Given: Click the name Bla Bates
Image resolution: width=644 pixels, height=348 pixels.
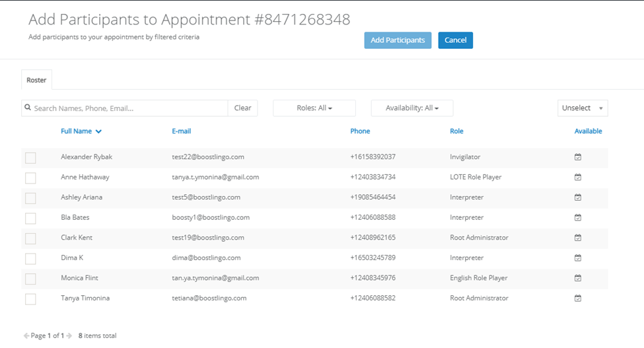Looking at the screenshot, I should click(75, 217).
